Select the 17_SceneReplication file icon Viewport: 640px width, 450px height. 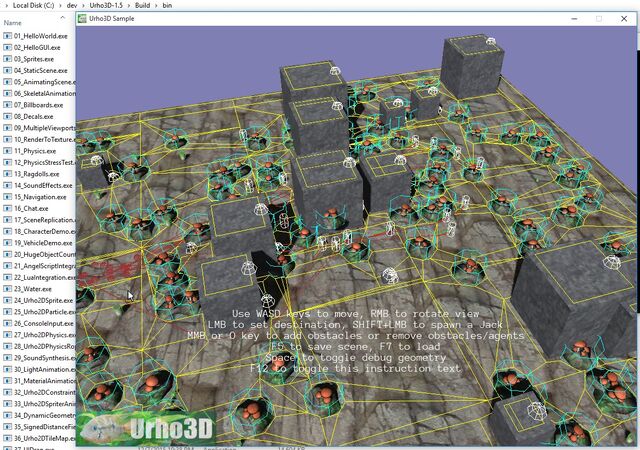point(7,220)
